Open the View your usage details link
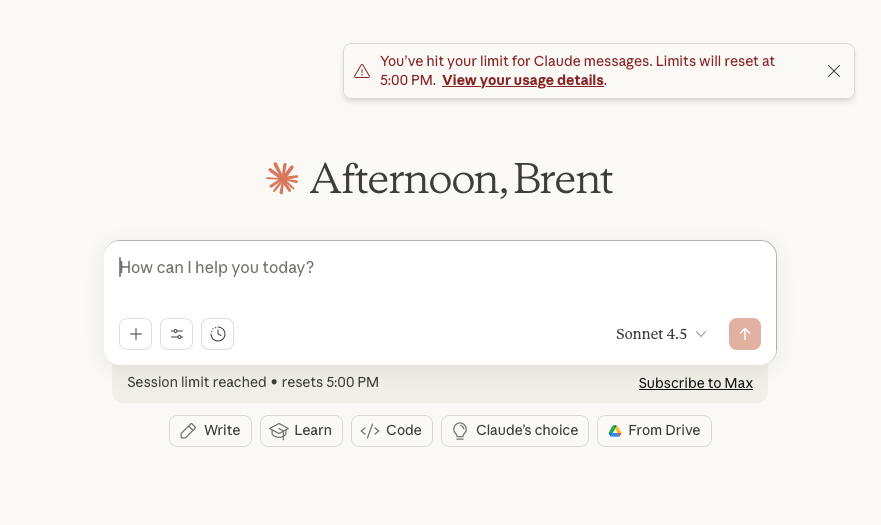 coord(523,80)
